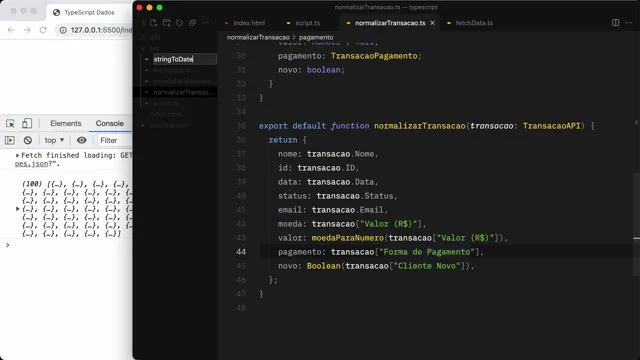
Task: Collapse the src folder in explorer
Action: [x=153, y=48]
